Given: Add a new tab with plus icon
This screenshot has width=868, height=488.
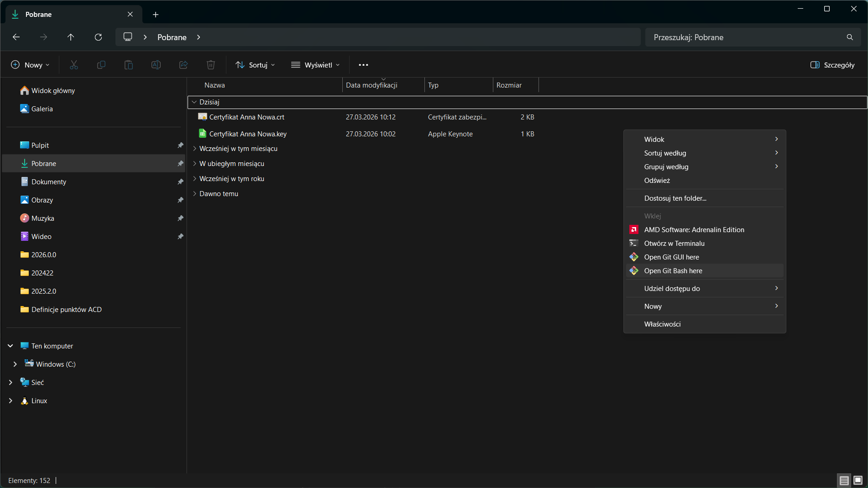Looking at the screenshot, I should coord(156,15).
